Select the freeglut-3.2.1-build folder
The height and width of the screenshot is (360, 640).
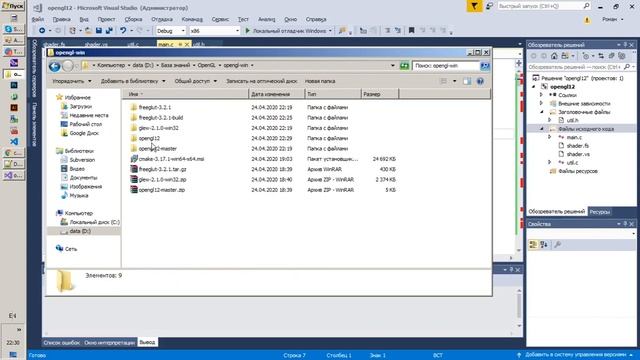point(161,118)
